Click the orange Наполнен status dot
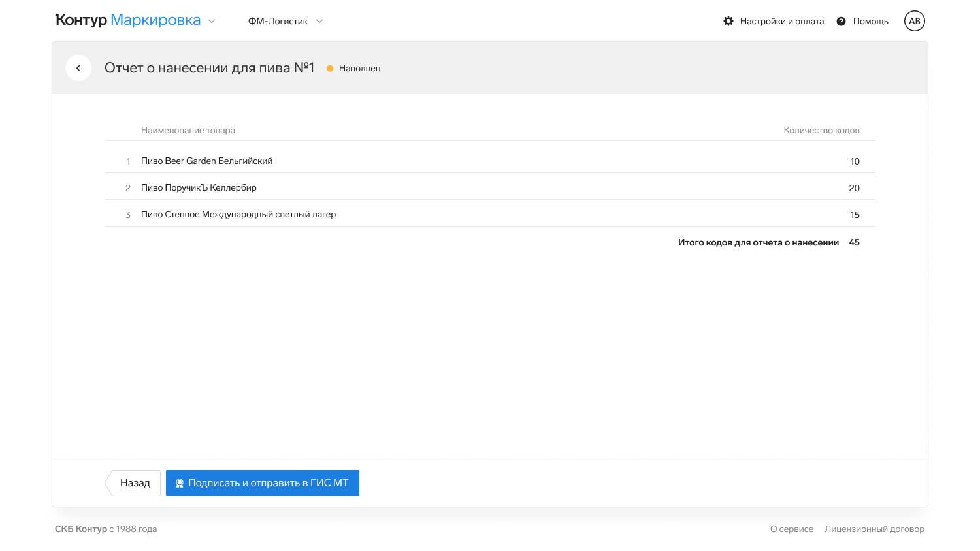Screen dimensions: 980x551 [x=330, y=68]
